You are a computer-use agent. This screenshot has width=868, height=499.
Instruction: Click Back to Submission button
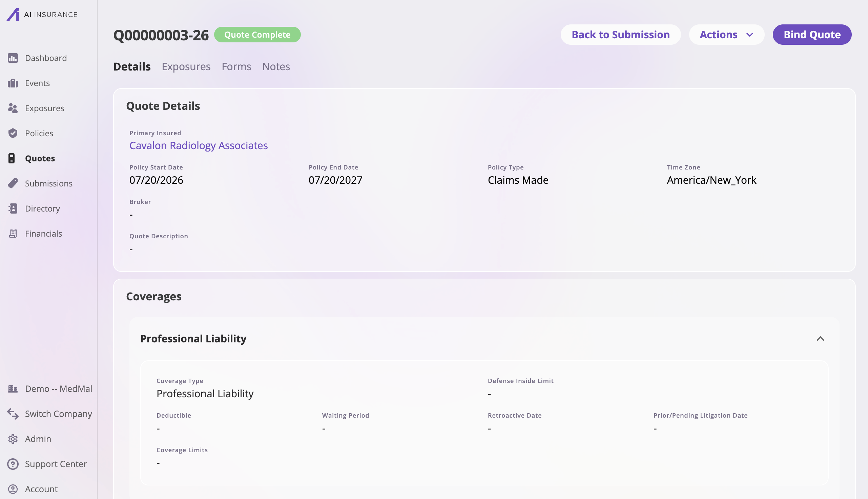point(620,34)
